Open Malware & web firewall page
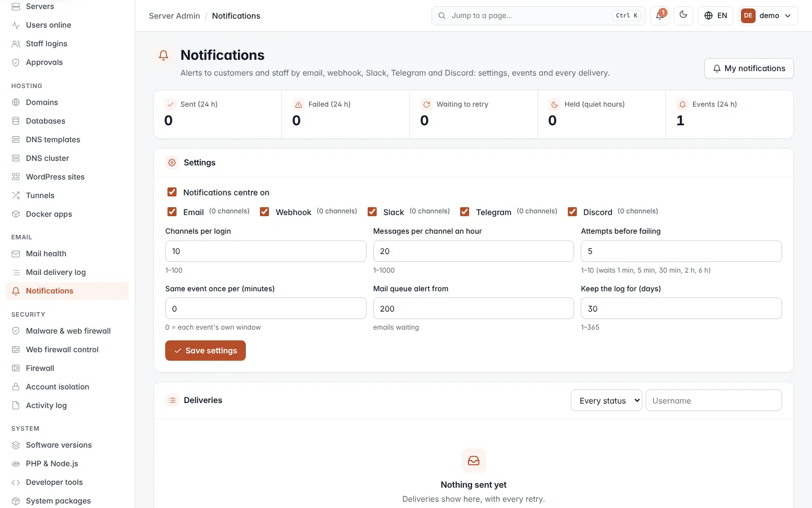 click(67, 331)
